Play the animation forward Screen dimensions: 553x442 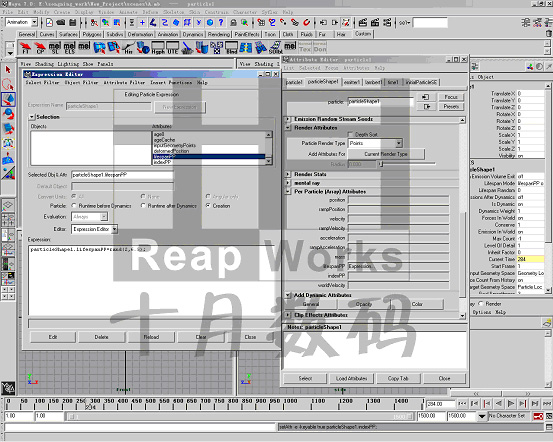coord(511,403)
